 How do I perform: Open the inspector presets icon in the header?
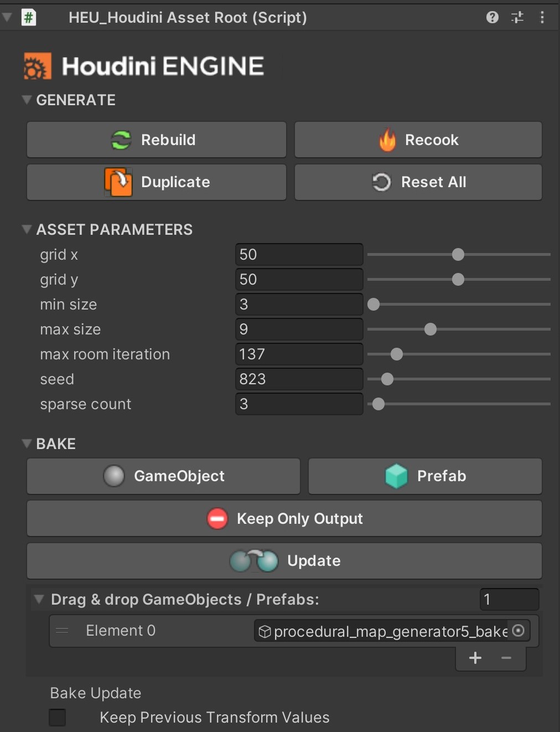pos(517,17)
